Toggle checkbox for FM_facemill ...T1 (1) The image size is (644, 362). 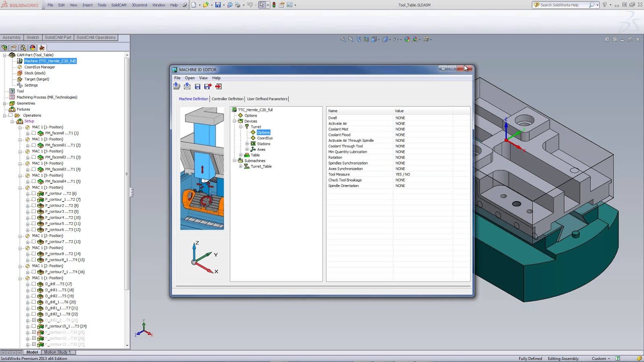(x=34, y=133)
